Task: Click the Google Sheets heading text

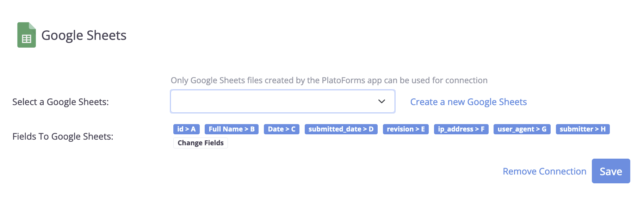Action: (84, 36)
